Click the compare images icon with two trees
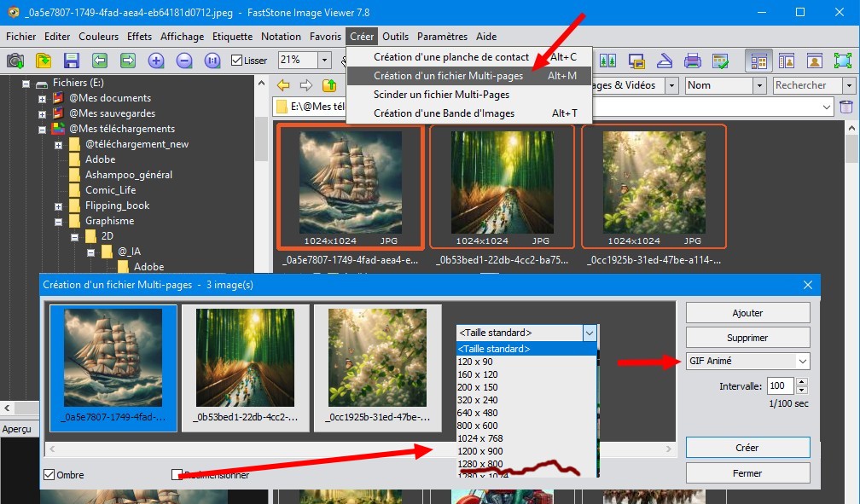This screenshot has width=860, height=504. [607, 61]
